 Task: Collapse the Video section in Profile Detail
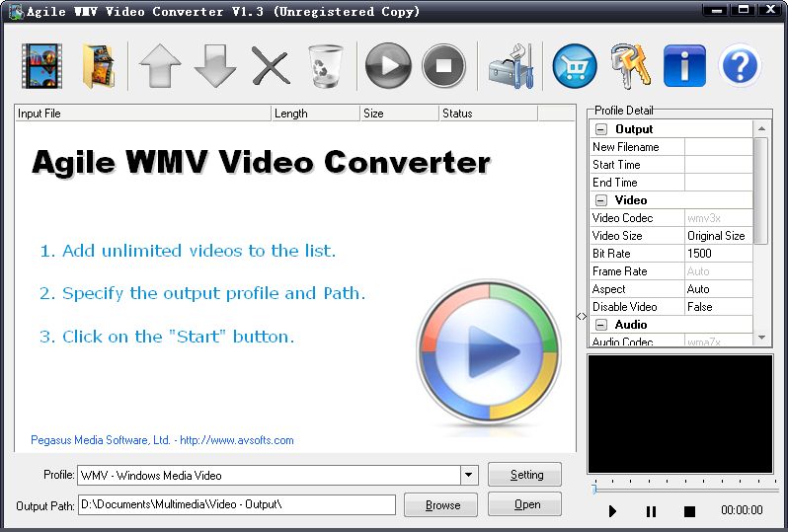coord(601,200)
